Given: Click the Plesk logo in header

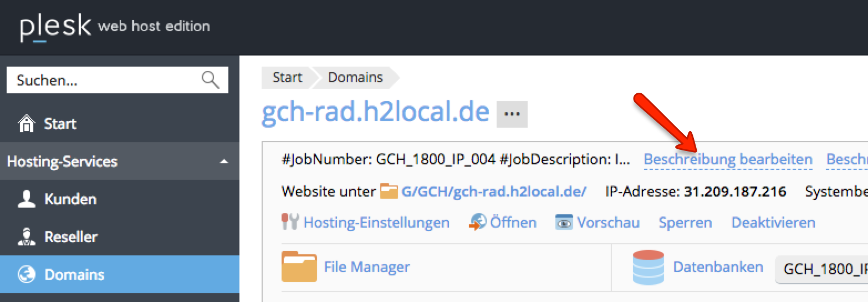Looking at the screenshot, I should [55, 27].
